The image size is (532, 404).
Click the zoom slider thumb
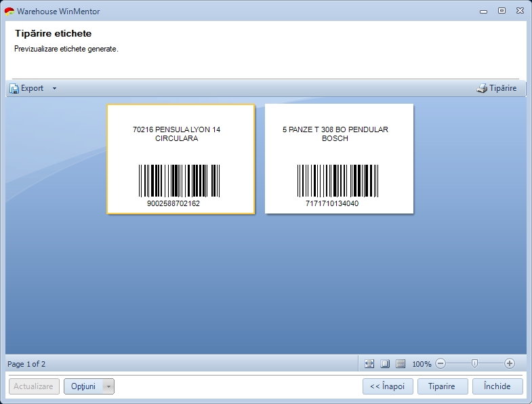point(474,363)
